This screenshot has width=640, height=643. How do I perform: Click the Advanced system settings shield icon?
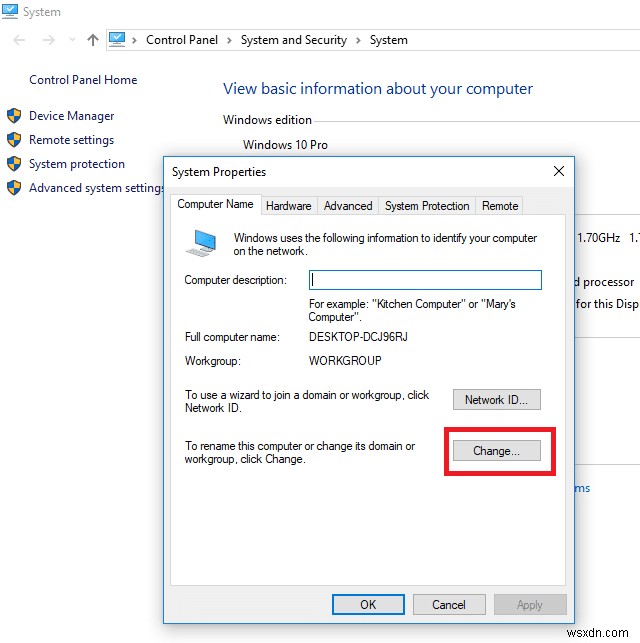click(x=14, y=188)
